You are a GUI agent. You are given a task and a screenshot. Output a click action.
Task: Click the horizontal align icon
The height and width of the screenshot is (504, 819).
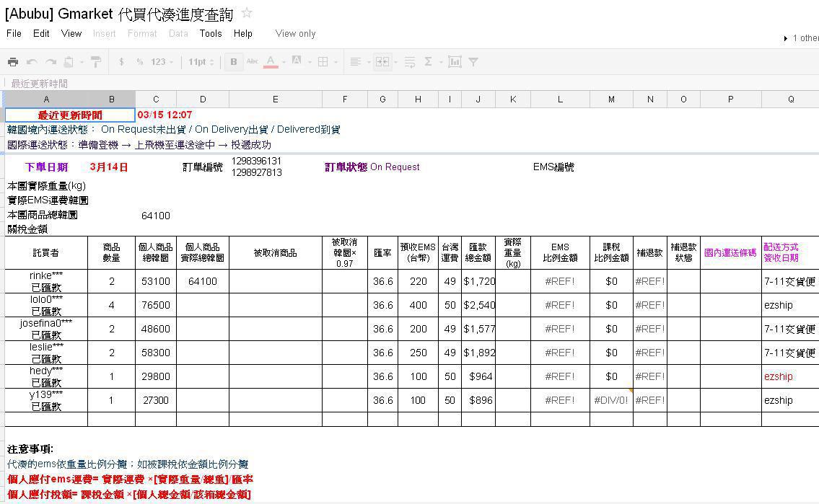(355, 62)
